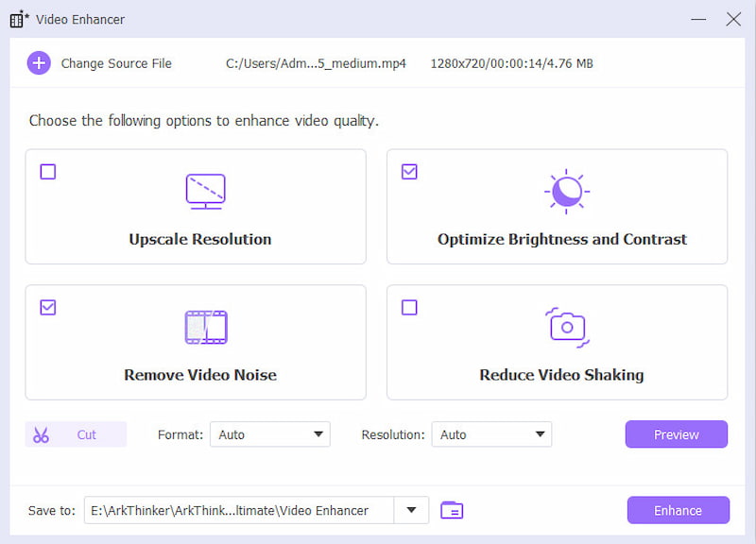Minimize the Video Enhancer window
756x544 pixels.
click(698, 19)
